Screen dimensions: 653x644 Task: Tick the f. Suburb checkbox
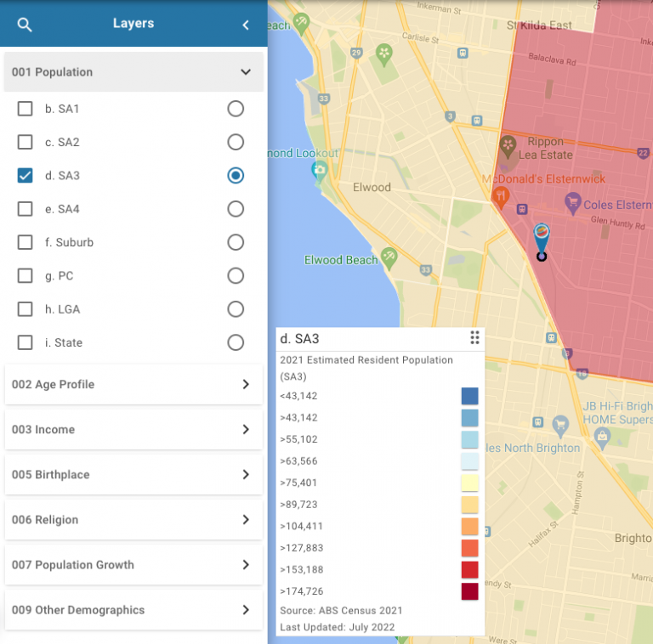click(26, 242)
